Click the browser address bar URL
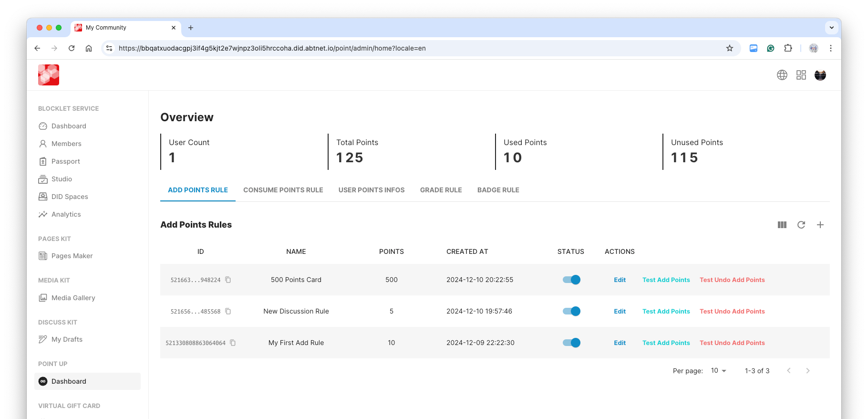The width and height of the screenshot is (868, 419). (x=272, y=48)
